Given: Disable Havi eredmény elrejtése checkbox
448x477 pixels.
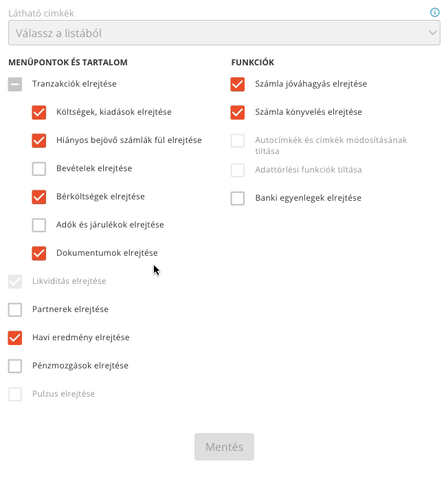Looking at the screenshot, I should coord(15,338).
